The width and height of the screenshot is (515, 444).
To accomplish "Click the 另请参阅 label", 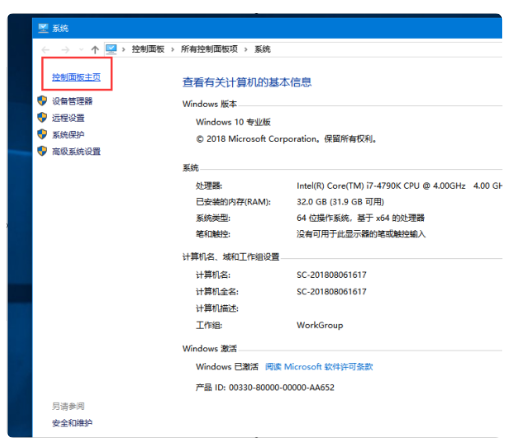I will tap(68, 406).
